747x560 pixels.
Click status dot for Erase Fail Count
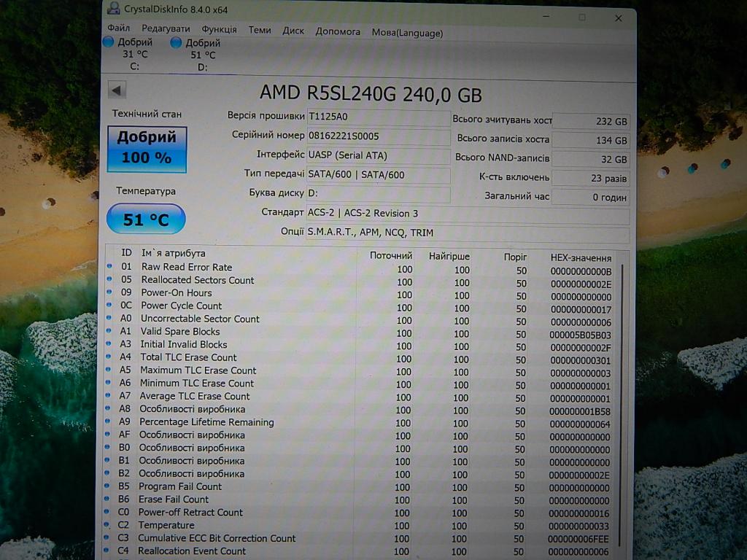(x=108, y=499)
